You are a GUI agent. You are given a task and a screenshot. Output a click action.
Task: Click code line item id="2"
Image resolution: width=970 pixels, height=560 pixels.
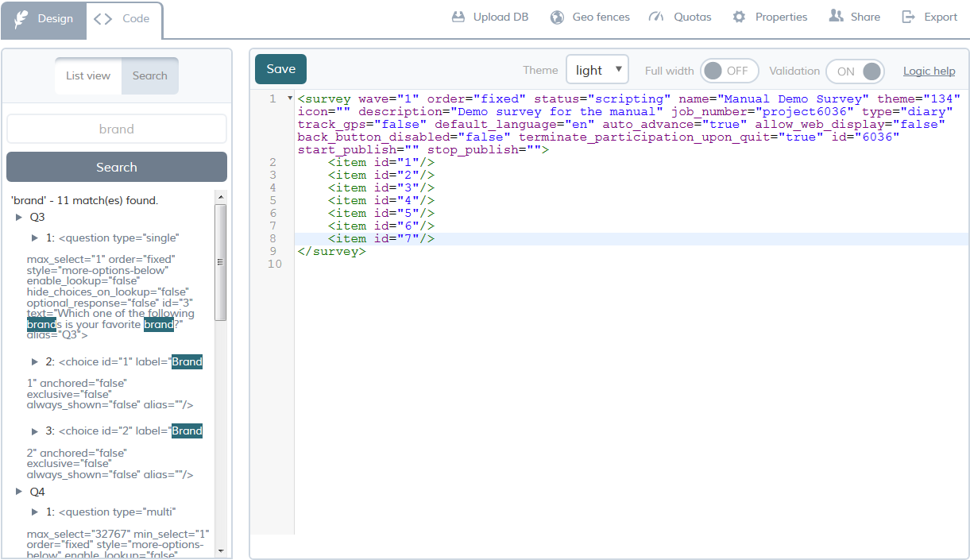pyautogui.click(x=381, y=175)
